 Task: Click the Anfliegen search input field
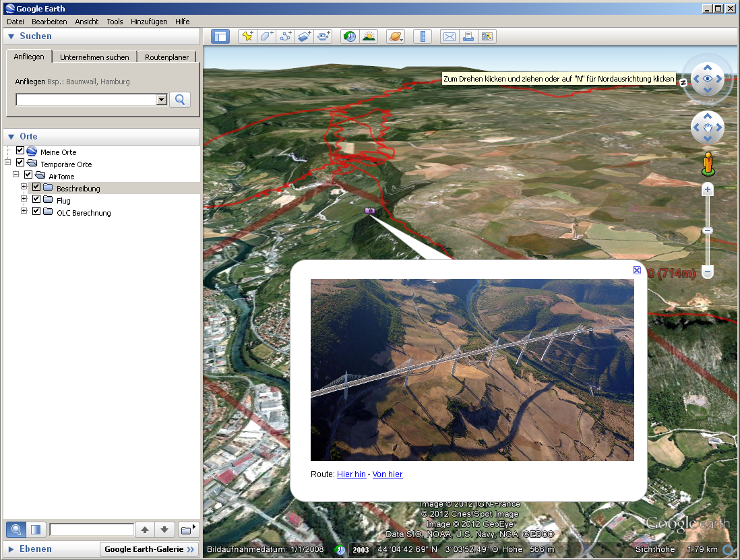point(86,100)
